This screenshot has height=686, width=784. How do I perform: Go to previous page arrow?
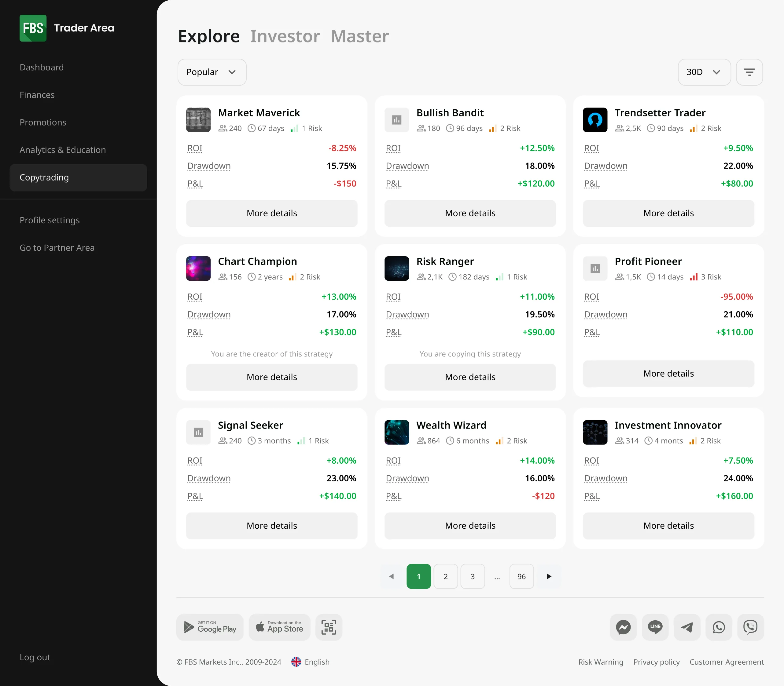coord(392,576)
